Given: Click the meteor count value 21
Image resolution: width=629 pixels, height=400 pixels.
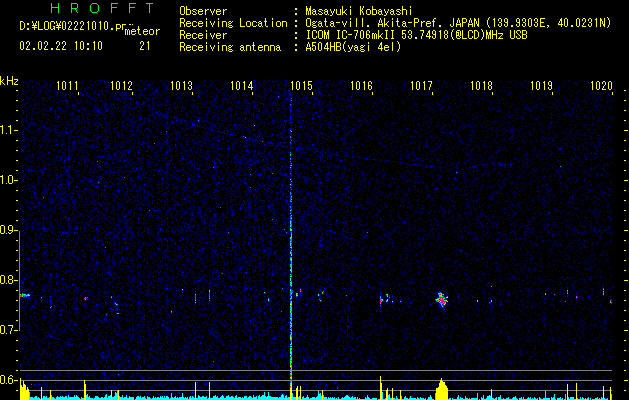Looking at the screenshot, I should pyautogui.click(x=145, y=46).
